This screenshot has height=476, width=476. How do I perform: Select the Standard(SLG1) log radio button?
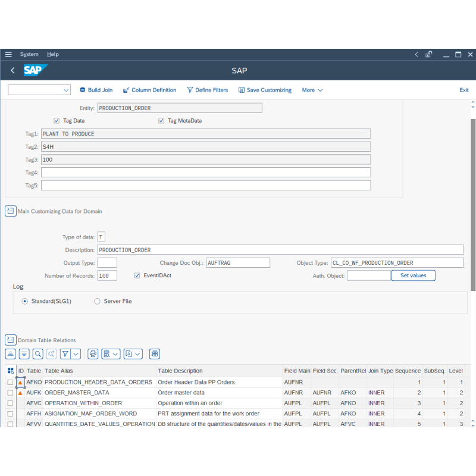(25, 301)
